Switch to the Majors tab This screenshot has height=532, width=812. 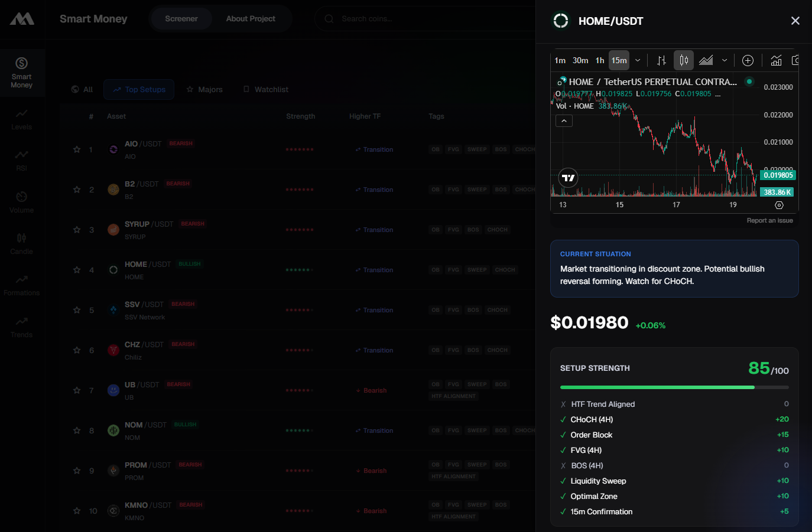204,90
